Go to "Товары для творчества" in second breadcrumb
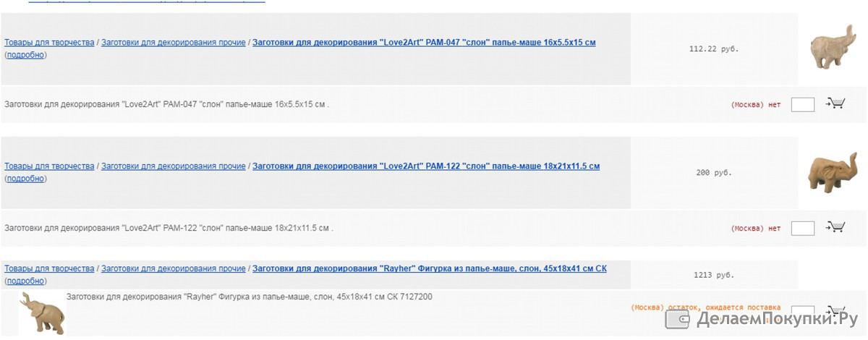The height and width of the screenshot is (340, 868). (x=49, y=166)
